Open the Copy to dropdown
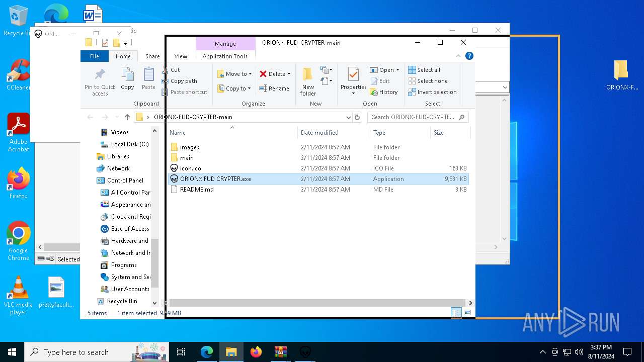 coord(234,88)
